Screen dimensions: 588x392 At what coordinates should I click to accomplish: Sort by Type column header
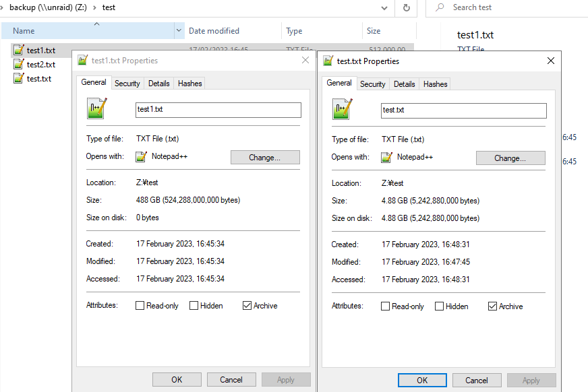tap(322, 31)
